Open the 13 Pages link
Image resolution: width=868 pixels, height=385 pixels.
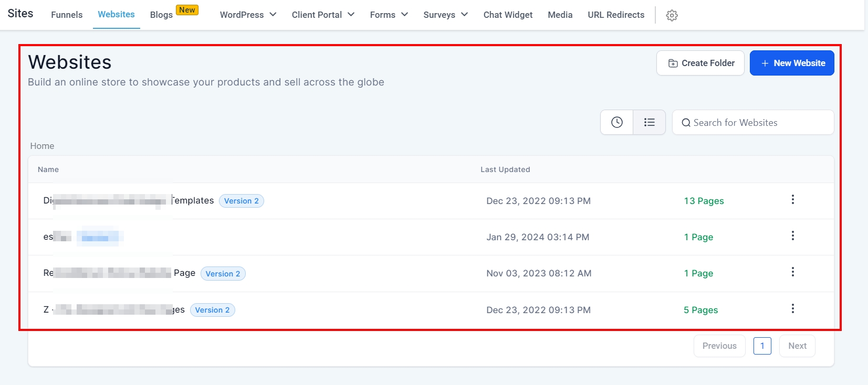tap(704, 201)
